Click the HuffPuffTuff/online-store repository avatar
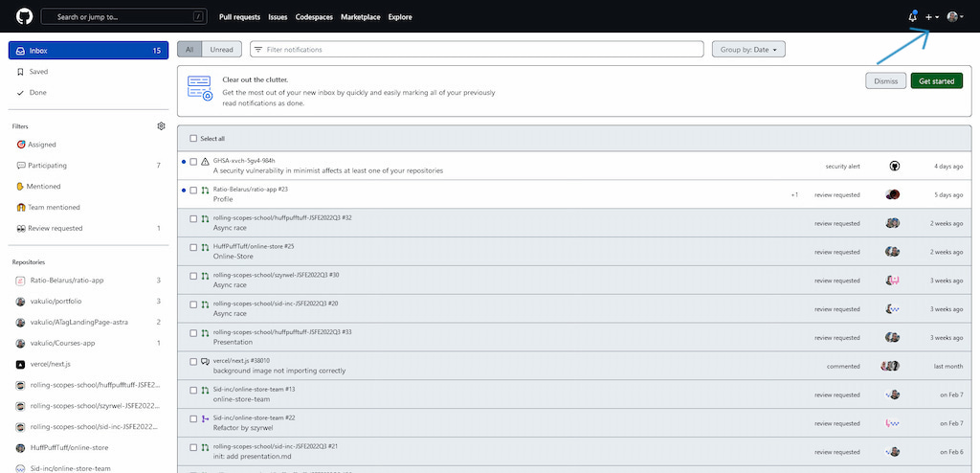Image resolution: width=980 pixels, height=473 pixels. point(20,448)
